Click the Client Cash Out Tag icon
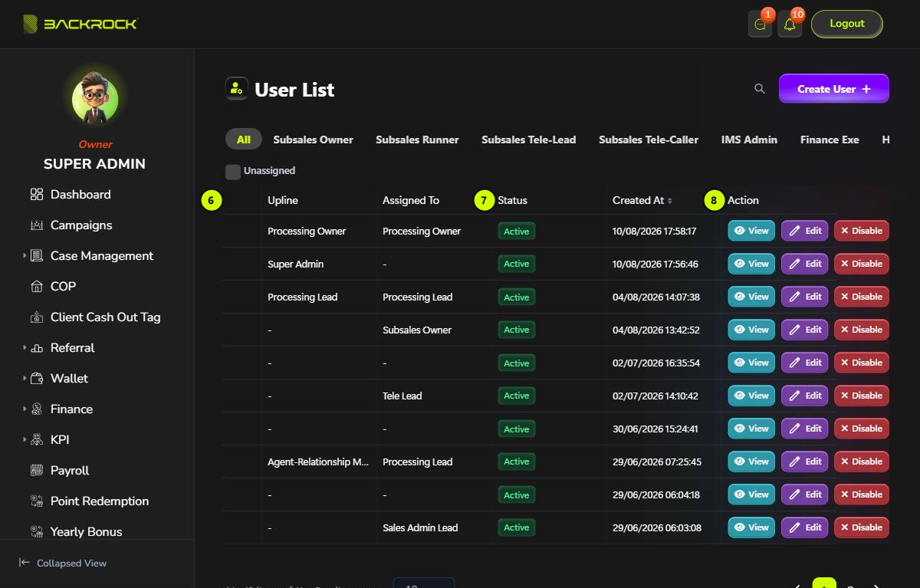Screen dimensions: 920x588 (x=37, y=317)
